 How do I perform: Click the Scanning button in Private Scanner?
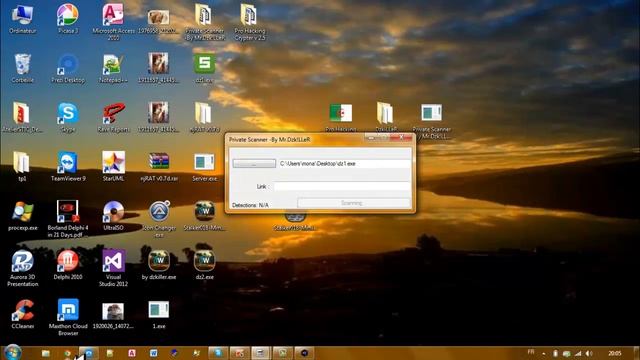[x=353, y=203]
